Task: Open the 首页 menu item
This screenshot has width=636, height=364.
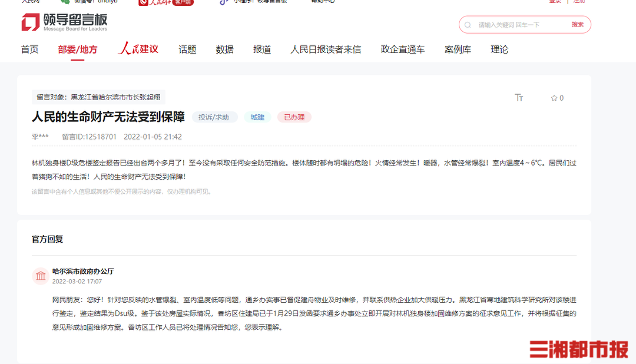Action: [x=29, y=49]
